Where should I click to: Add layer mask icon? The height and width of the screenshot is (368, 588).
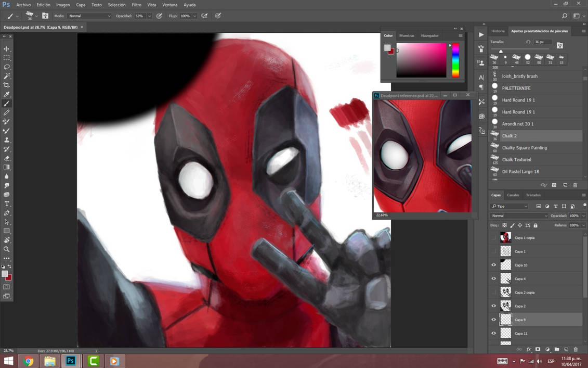click(x=538, y=349)
